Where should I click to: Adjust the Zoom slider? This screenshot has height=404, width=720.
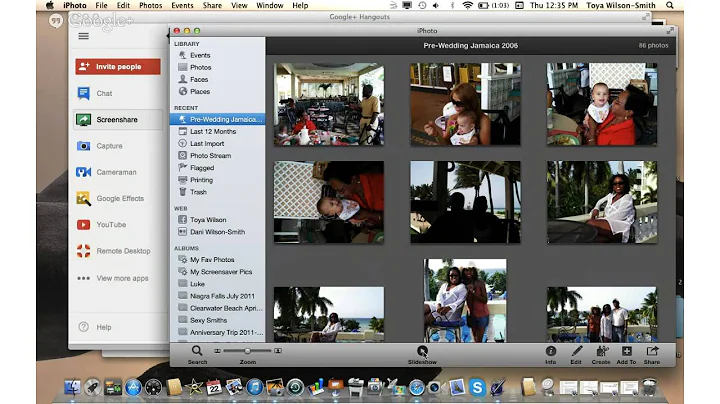coord(248,351)
